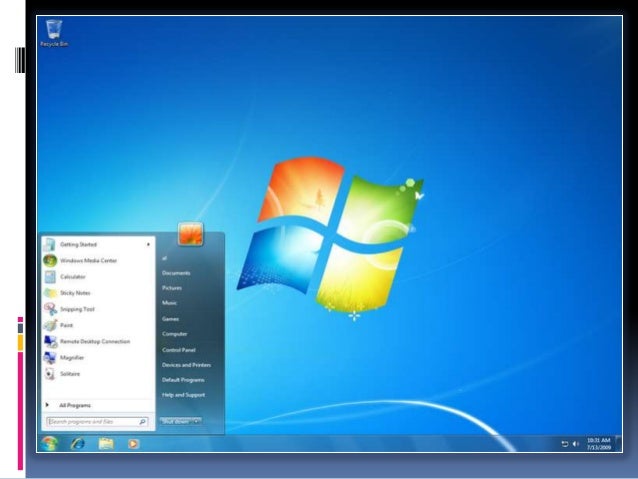
Task: Open the Magnifier icon
Action: [50, 358]
